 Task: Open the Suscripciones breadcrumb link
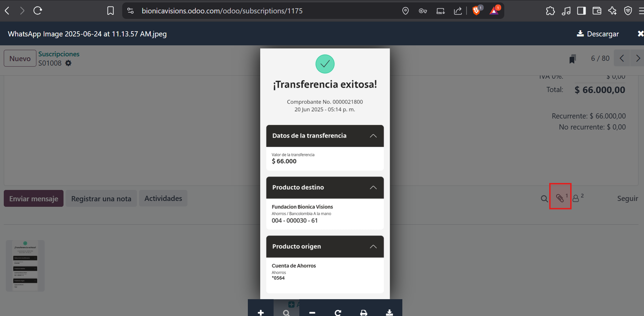tap(59, 54)
